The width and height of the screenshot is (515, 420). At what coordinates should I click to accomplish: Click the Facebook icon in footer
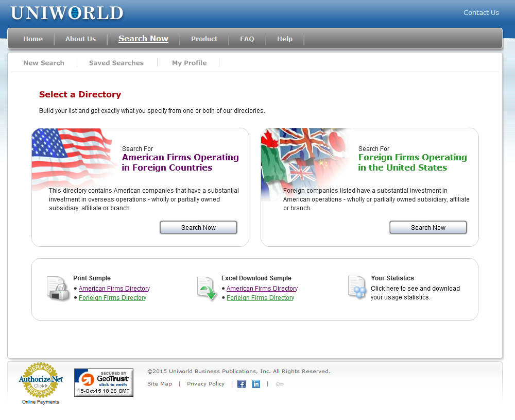(241, 384)
